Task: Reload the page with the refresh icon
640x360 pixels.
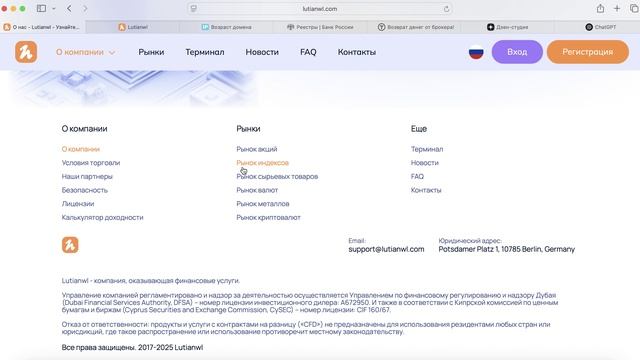Action: tap(447, 9)
